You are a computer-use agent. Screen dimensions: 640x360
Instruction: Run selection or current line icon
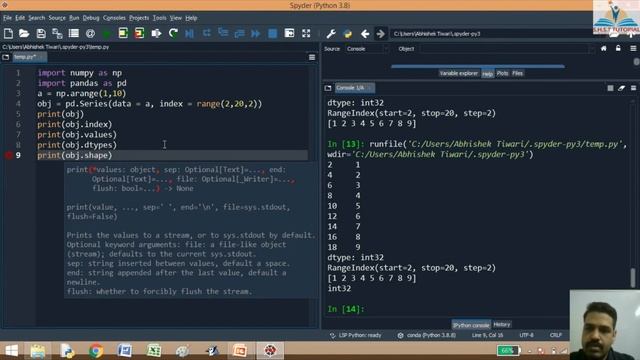(156, 33)
